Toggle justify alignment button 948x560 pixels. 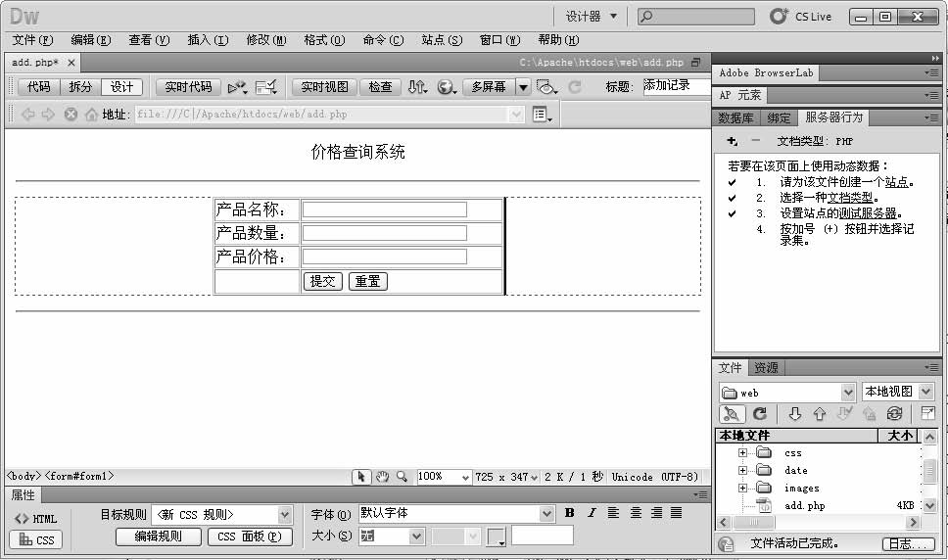[677, 513]
